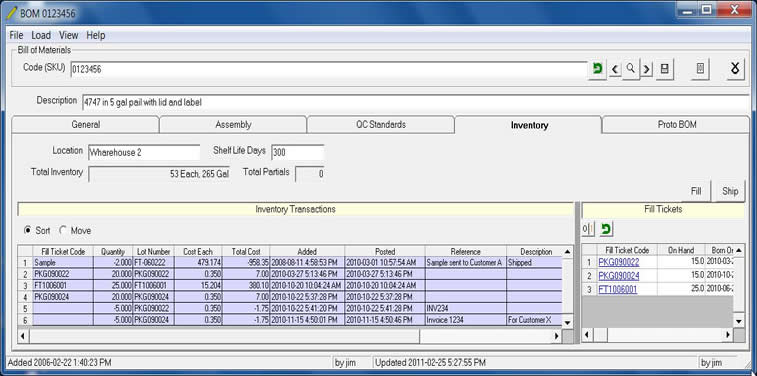Click the Total Cost column header
This screenshot has width=757, height=376.
(246, 251)
